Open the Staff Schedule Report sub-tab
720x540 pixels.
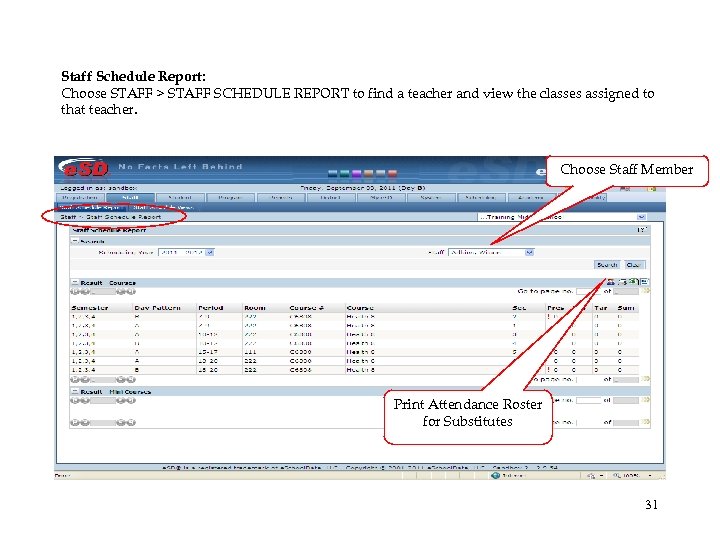point(90,208)
